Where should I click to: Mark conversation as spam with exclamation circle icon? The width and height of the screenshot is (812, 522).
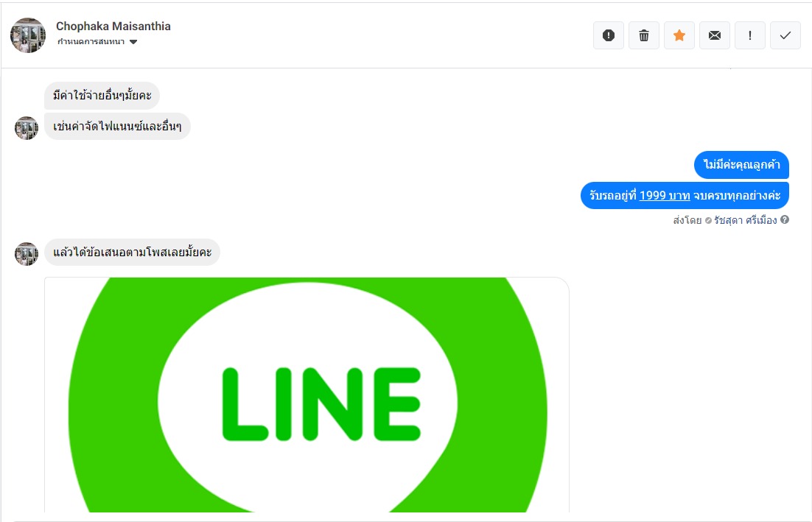[x=609, y=35]
